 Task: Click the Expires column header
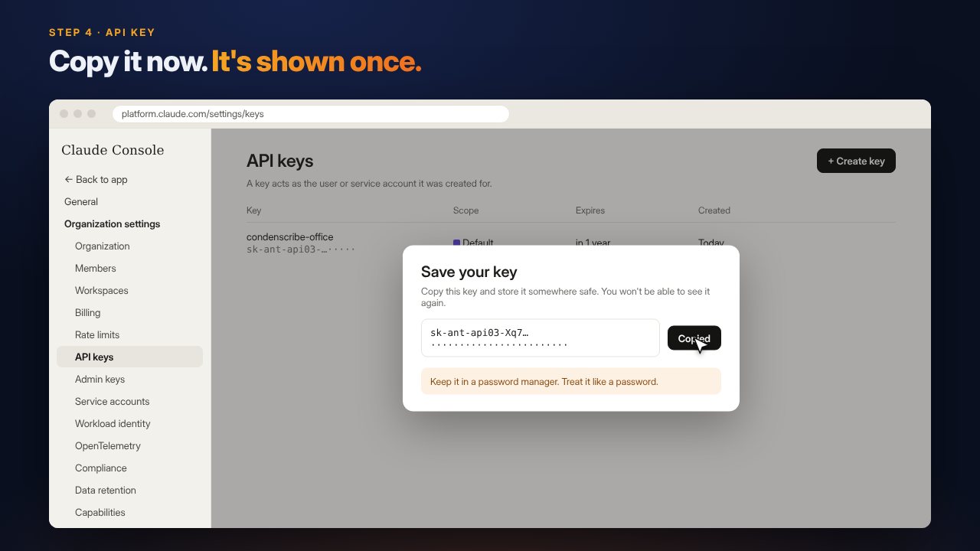590,210
